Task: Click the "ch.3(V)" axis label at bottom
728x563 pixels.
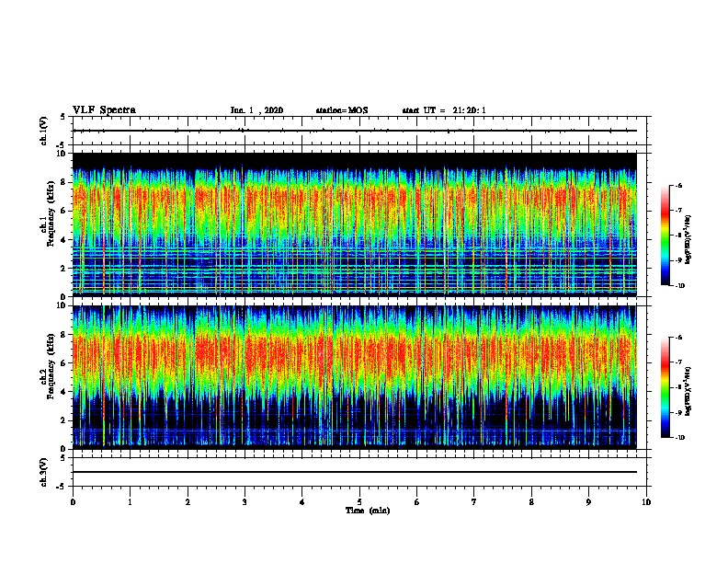Action: pyautogui.click(x=44, y=472)
